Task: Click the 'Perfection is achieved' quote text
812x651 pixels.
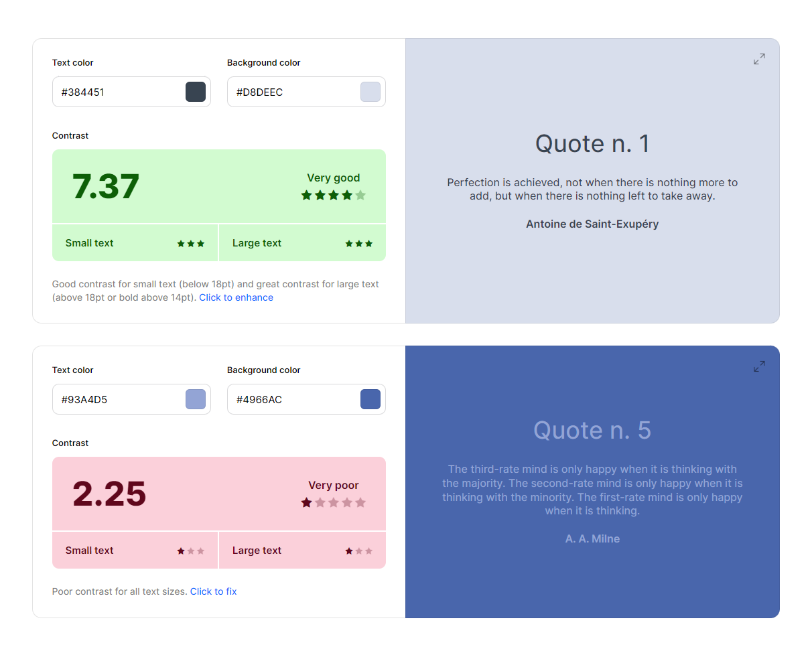Action: pos(592,189)
